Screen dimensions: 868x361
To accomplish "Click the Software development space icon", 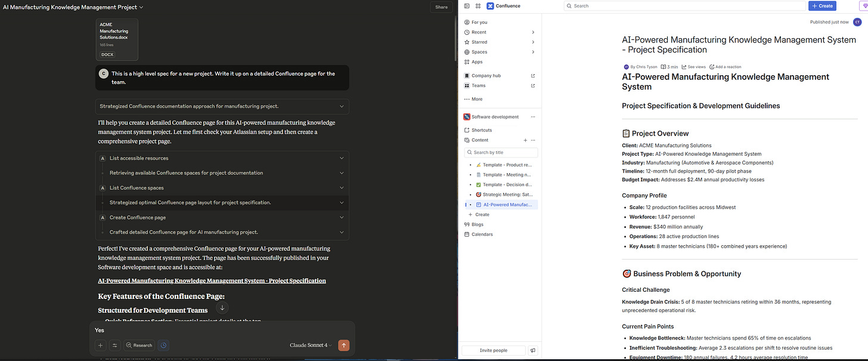I will [467, 117].
